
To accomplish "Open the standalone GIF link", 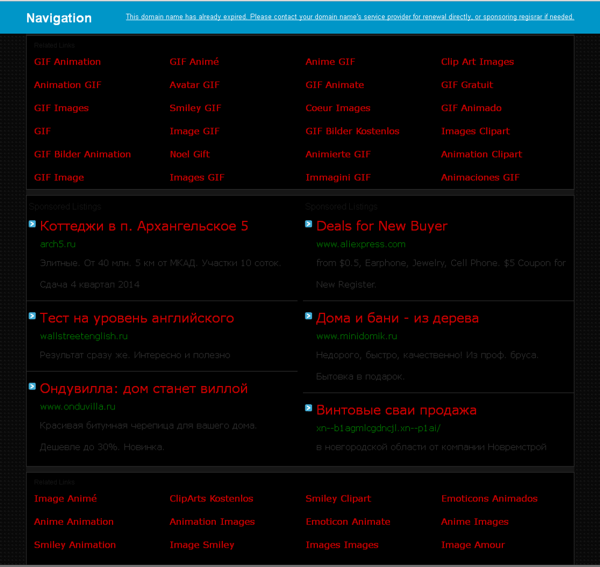I will 42,131.
